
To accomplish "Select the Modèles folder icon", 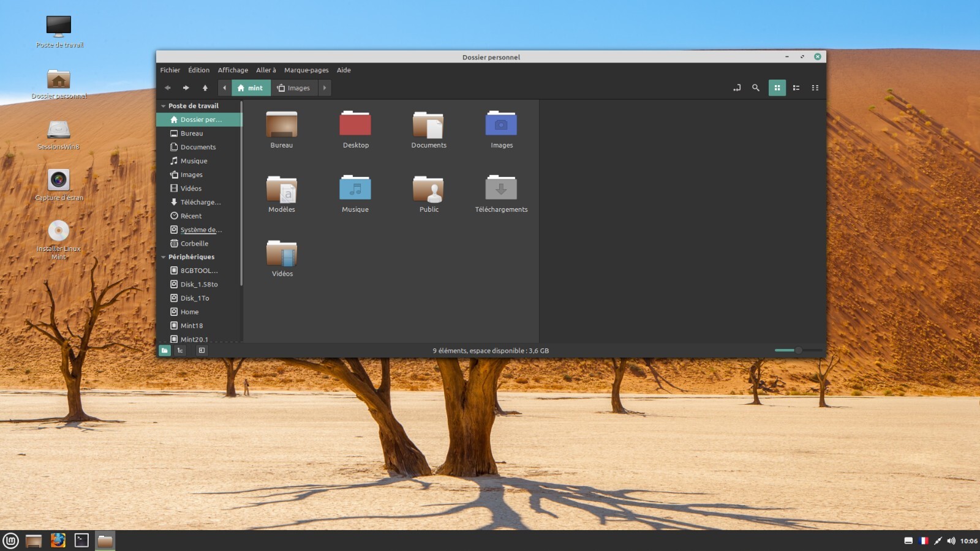I will 282,189.
